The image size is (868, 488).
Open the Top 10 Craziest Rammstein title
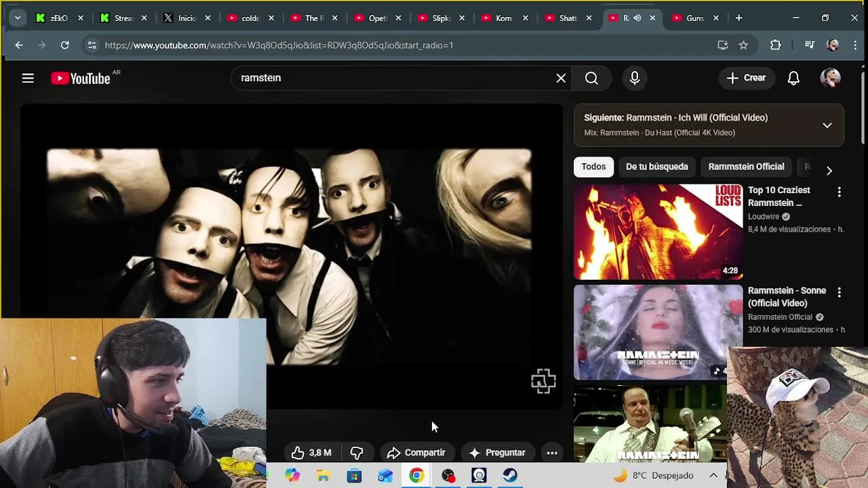pos(778,197)
